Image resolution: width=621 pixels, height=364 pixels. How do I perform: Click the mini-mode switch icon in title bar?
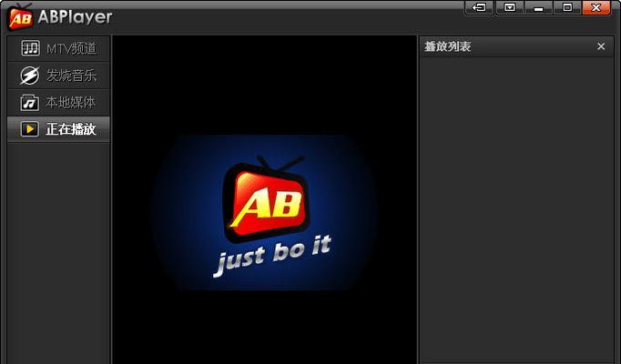click(x=479, y=7)
